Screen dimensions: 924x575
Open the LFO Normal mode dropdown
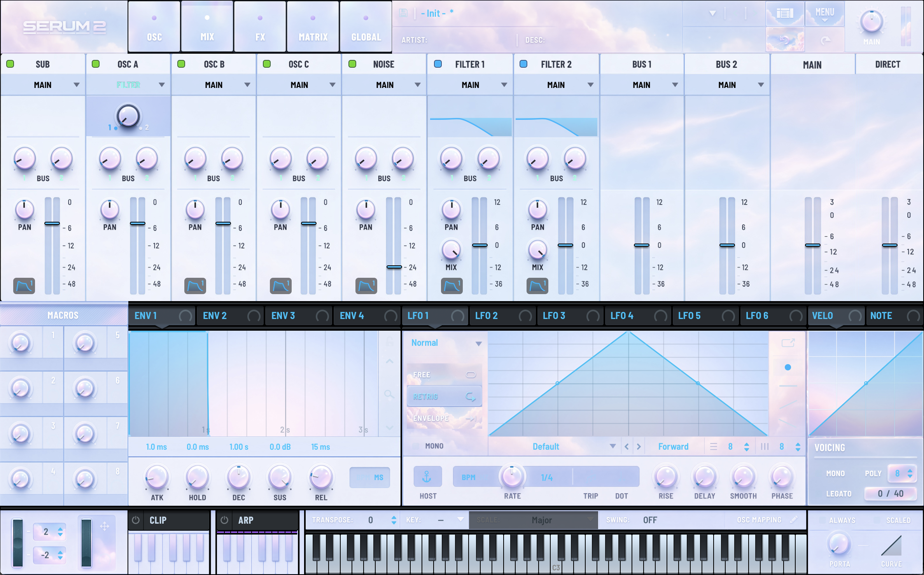446,343
